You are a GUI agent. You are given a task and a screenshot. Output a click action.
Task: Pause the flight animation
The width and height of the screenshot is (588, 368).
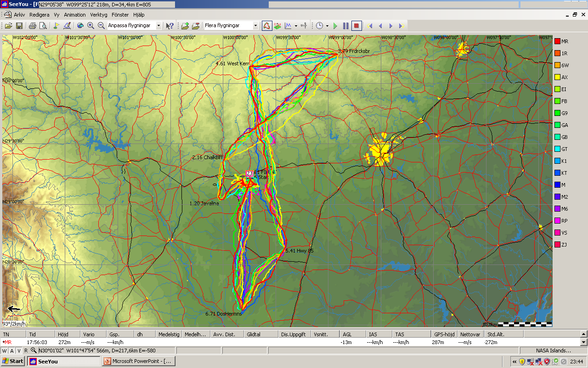346,26
